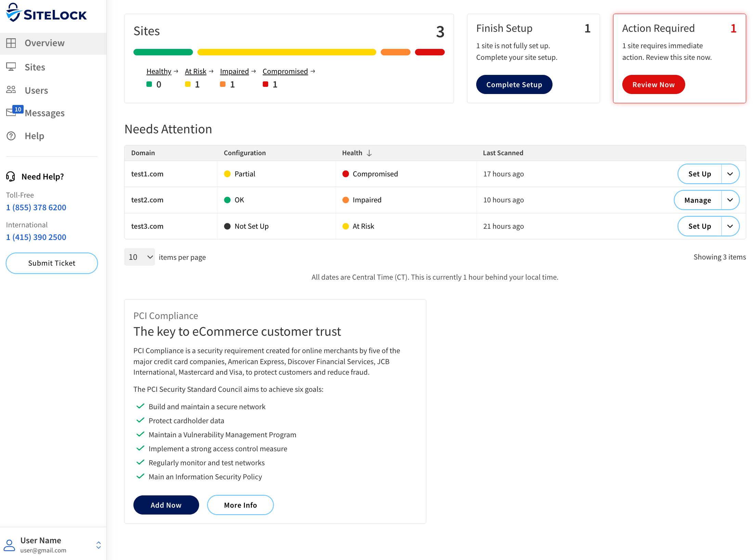The height and width of the screenshot is (560, 754).
Task: Sort by the Health column arrow
Action: pyautogui.click(x=369, y=153)
